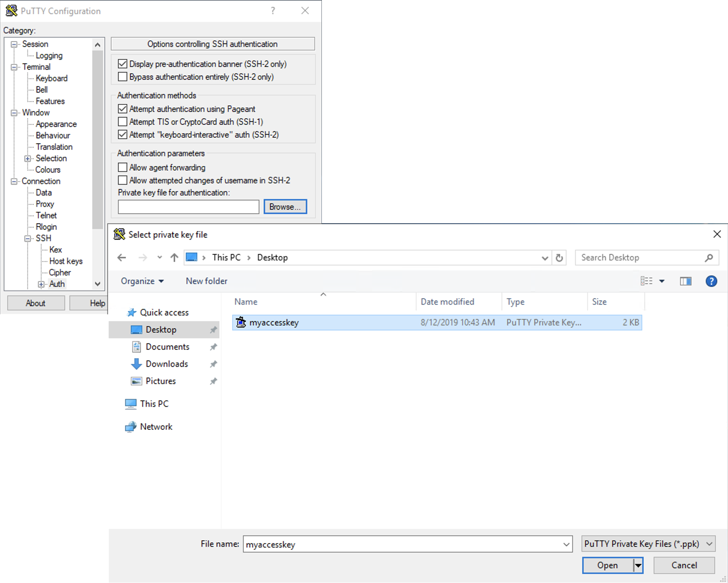Uncheck Display pre-authentication banner

coord(123,64)
